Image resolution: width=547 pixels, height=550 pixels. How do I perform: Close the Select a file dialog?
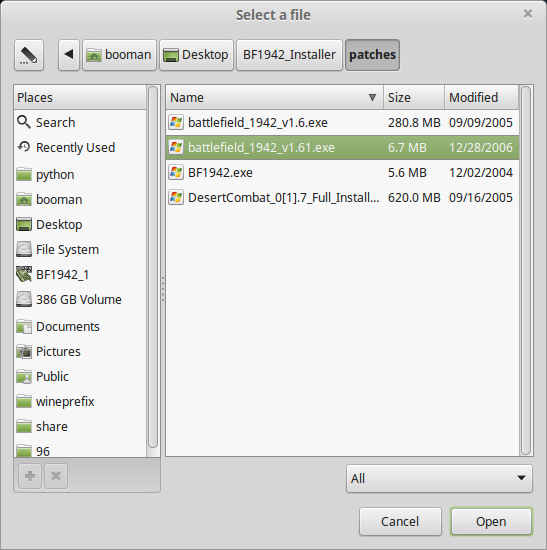pos(528,14)
